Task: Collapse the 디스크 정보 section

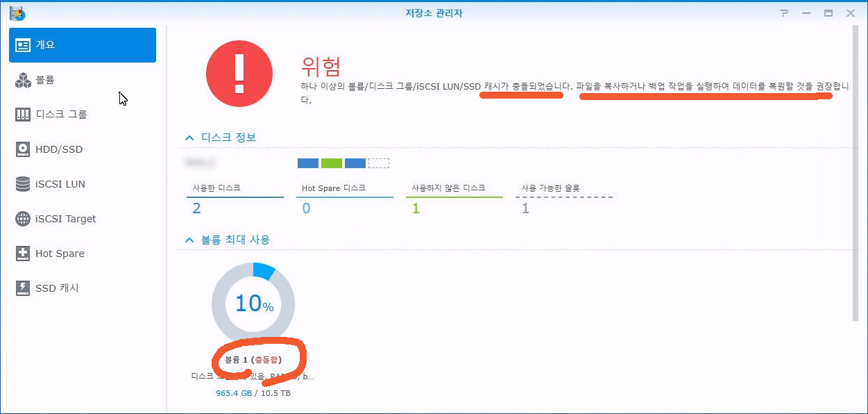Action: (189, 138)
